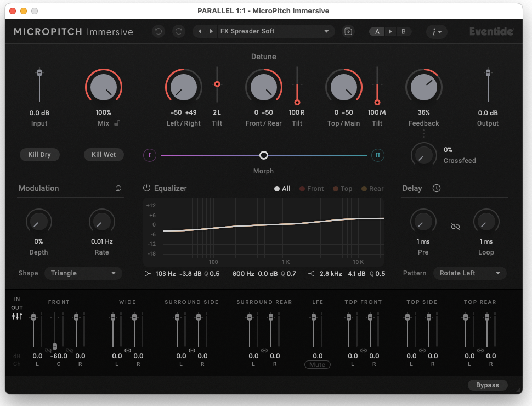The height and width of the screenshot is (406, 532).
Task: Click the high shelf filter icon
Action: [x=311, y=274]
